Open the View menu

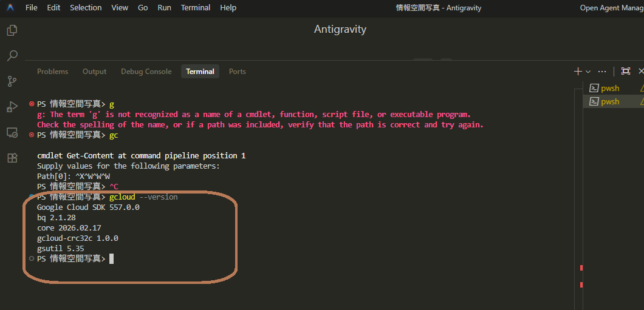(120, 8)
